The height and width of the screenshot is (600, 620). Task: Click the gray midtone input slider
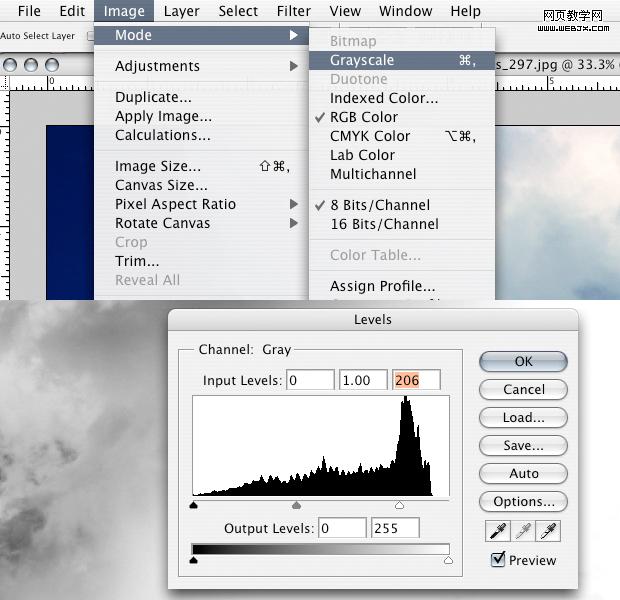pos(296,505)
